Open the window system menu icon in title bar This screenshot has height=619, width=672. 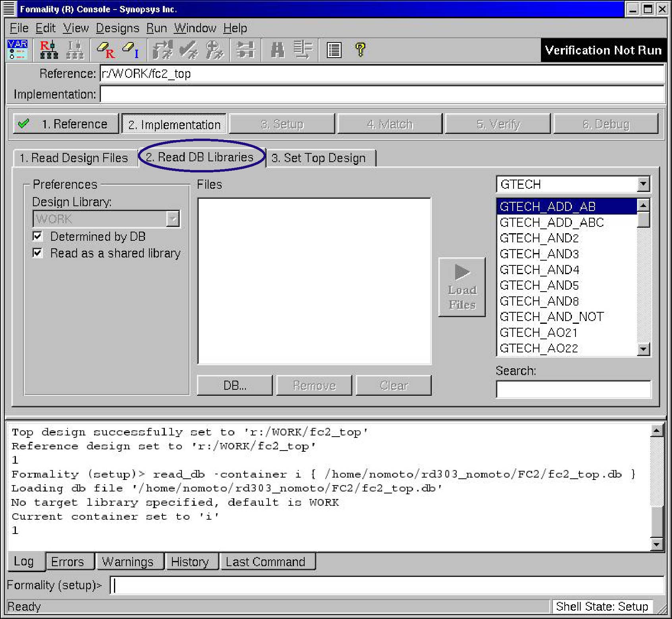click(x=9, y=9)
